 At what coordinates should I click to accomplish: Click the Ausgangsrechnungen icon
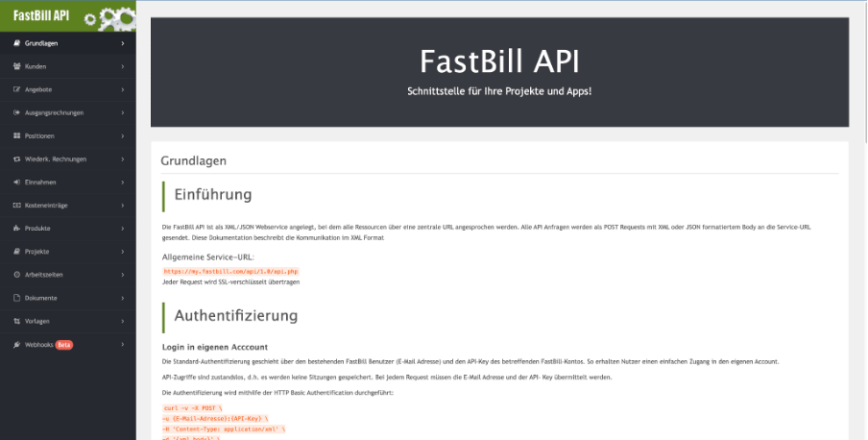[16, 112]
